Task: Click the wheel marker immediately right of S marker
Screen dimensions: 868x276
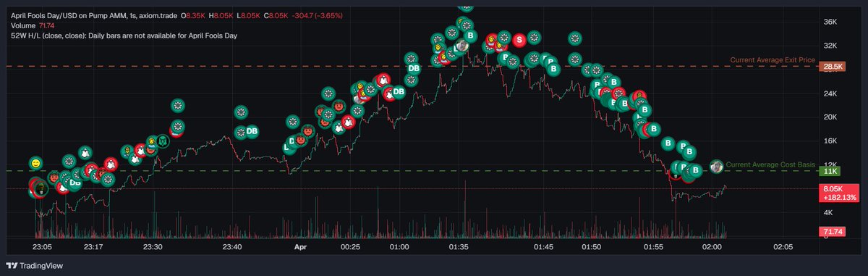Action: pos(534,38)
